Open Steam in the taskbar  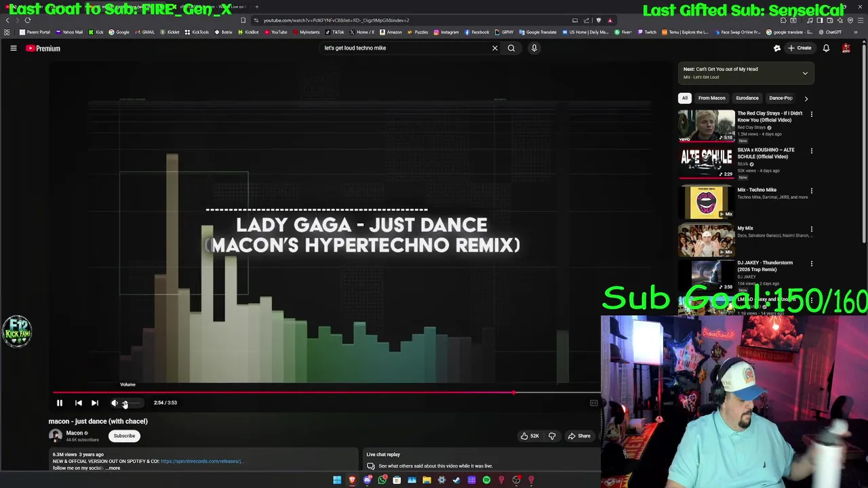456,480
